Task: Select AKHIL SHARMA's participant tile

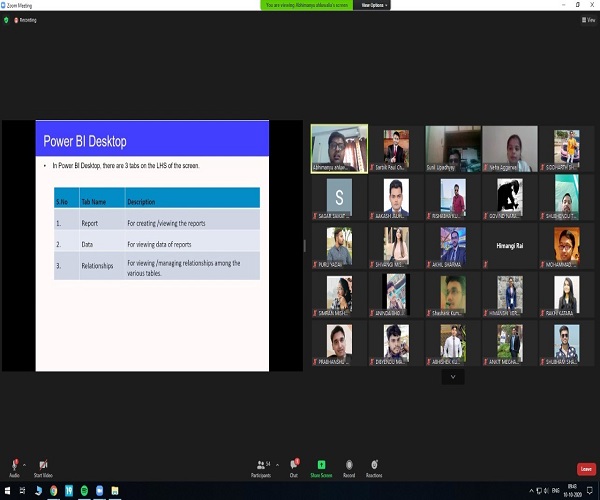Action: tap(453, 246)
